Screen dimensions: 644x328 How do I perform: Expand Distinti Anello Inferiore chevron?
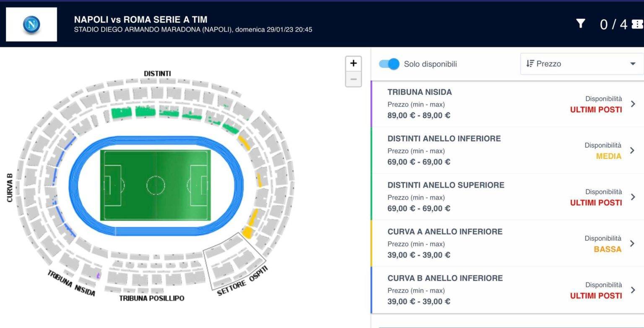[x=633, y=150]
